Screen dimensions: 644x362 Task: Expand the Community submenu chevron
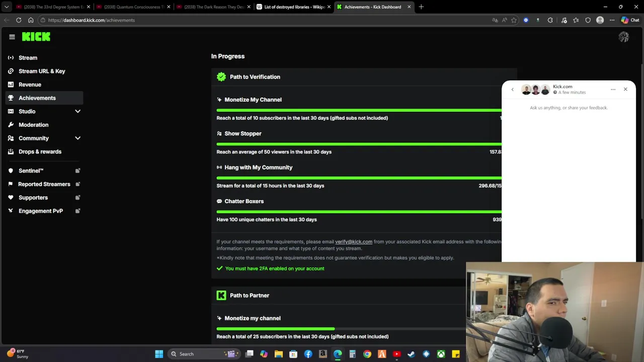point(77,138)
